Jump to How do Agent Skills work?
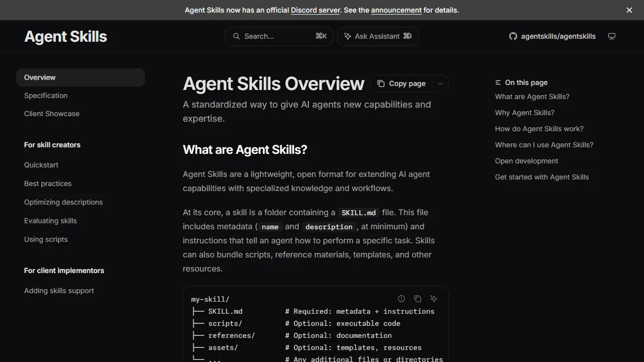The image size is (644, 362). (x=539, y=129)
